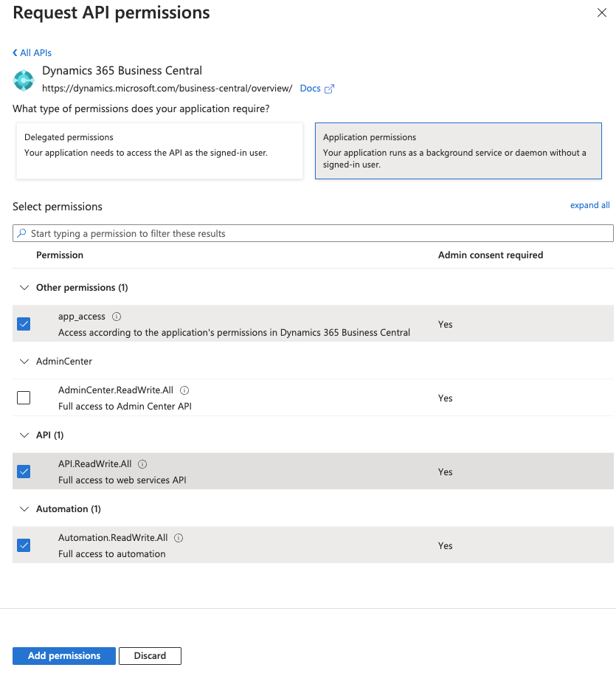The image size is (616, 673).
Task: Collapse the Automation permission group
Action: coord(24,509)
